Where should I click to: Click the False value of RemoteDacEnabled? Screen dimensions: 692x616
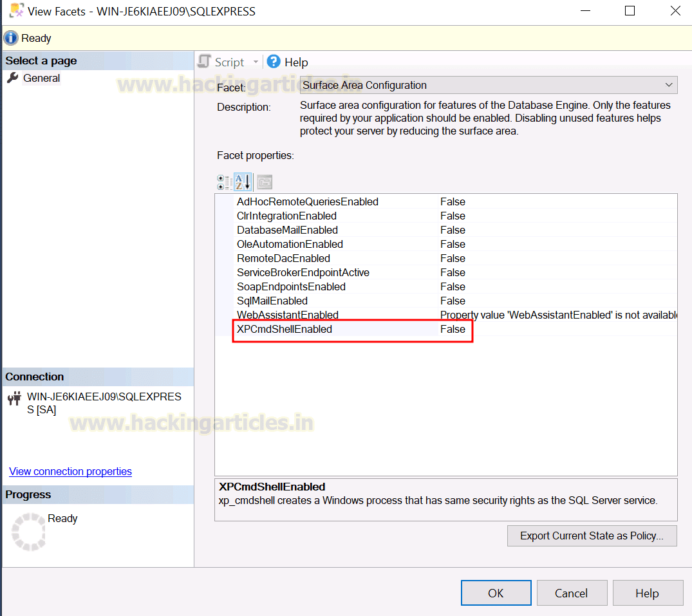[x=453, y=258]
